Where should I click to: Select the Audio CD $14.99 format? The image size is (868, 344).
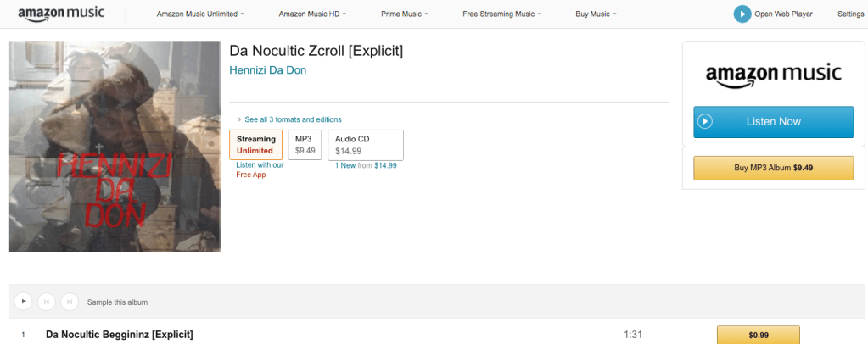pyautogui.click(x=365, y=144)
